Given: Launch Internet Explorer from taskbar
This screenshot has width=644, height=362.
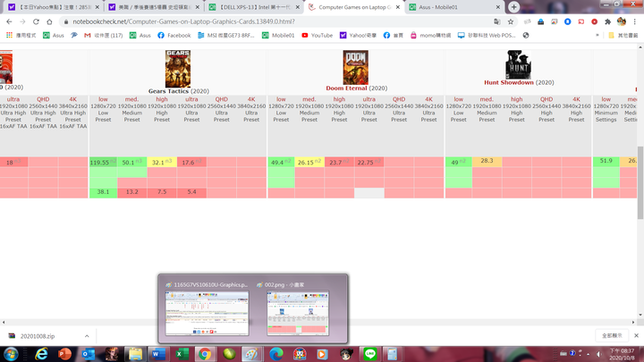Looking at the screenshot, I should [41, 354].
